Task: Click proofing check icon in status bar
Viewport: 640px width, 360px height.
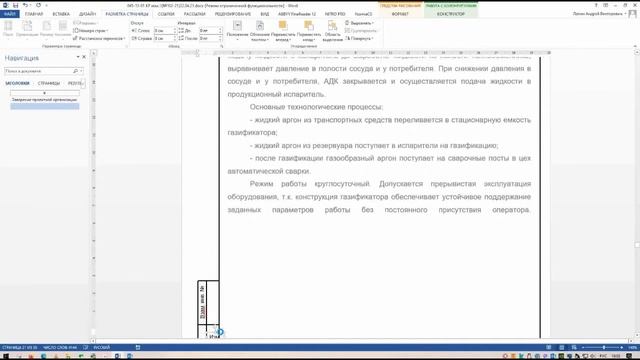Action: [85, 347]
